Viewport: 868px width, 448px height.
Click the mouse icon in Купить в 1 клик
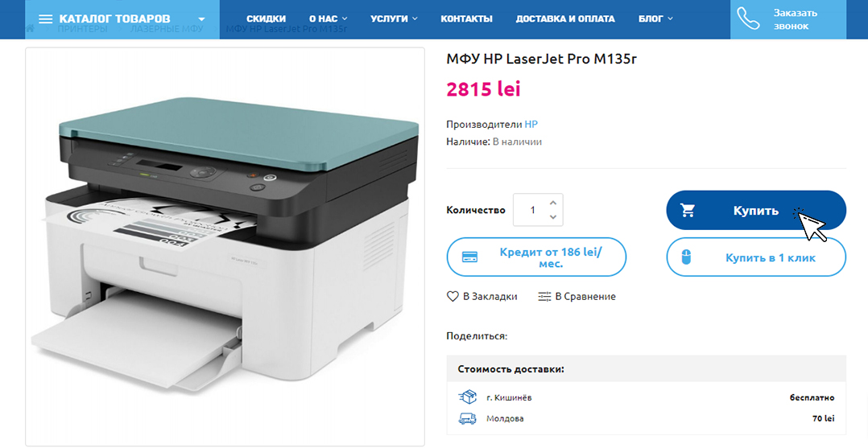pos(686,257)
